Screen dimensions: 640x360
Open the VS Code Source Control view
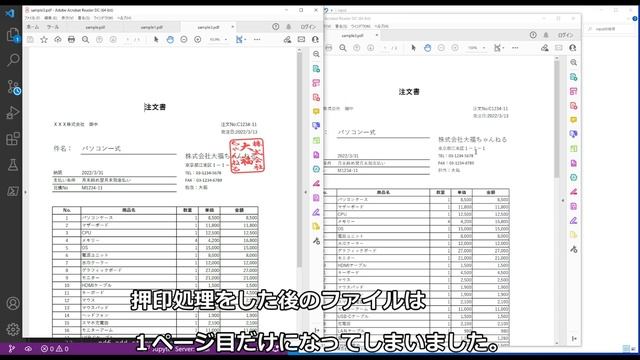pyautogui.click(x=13, y=87)
